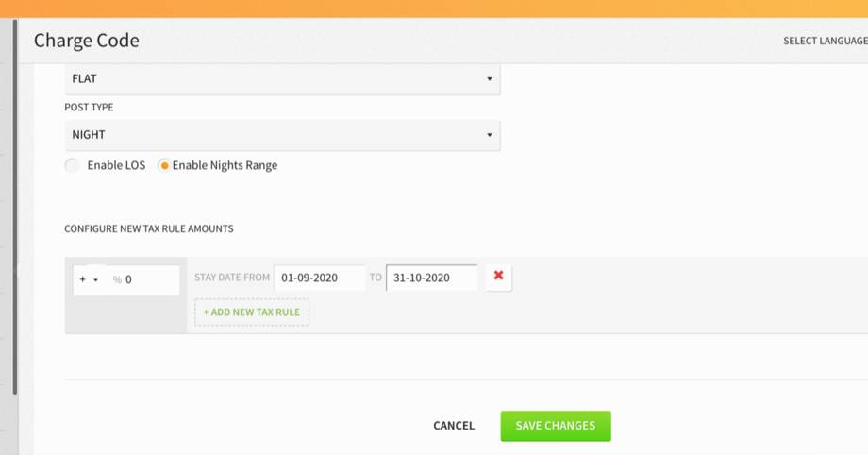The image size is (868, 455).
Task: Open the NIGHT post type dropdown
Action: [282, 135]
